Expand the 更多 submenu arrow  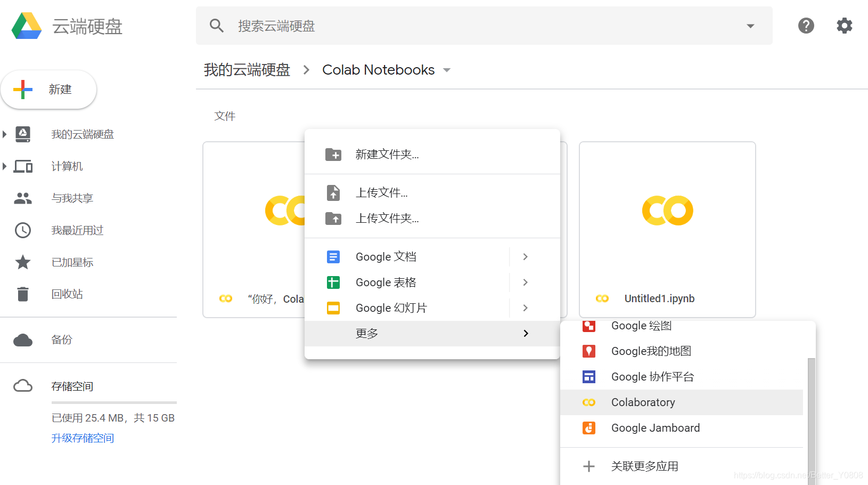click(526, 334)
